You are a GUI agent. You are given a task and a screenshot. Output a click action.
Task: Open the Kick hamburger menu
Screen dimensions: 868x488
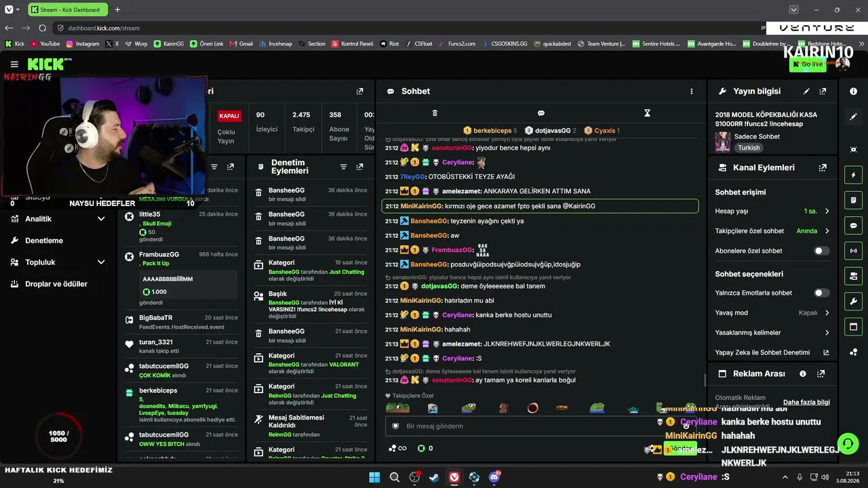click(14, 64)
